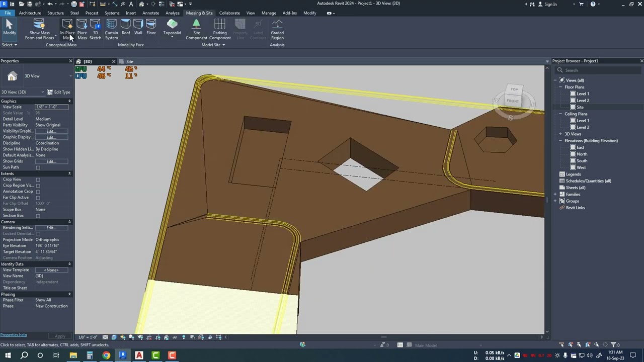Image resolution: width=644 pixels, height=362 pixels.
Task: Enable the Crop View checkbox
Action: (38, 179)
